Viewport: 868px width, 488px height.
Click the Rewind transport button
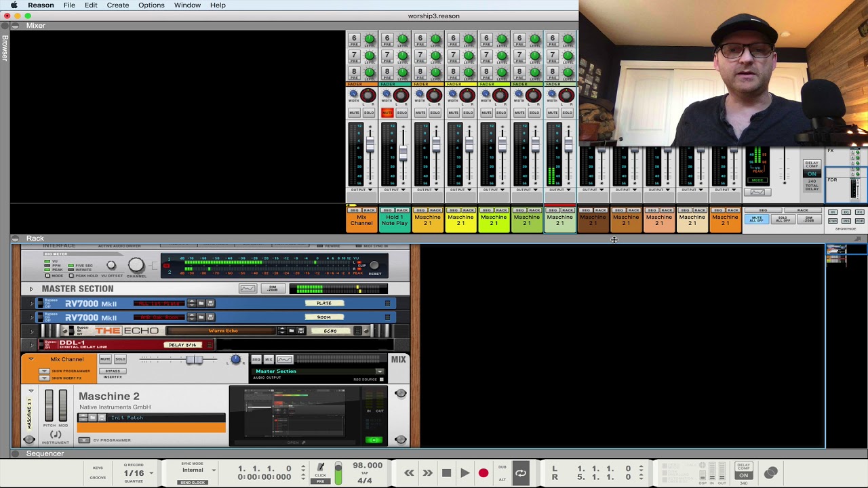pyautogui.click(x=409, y=473)
